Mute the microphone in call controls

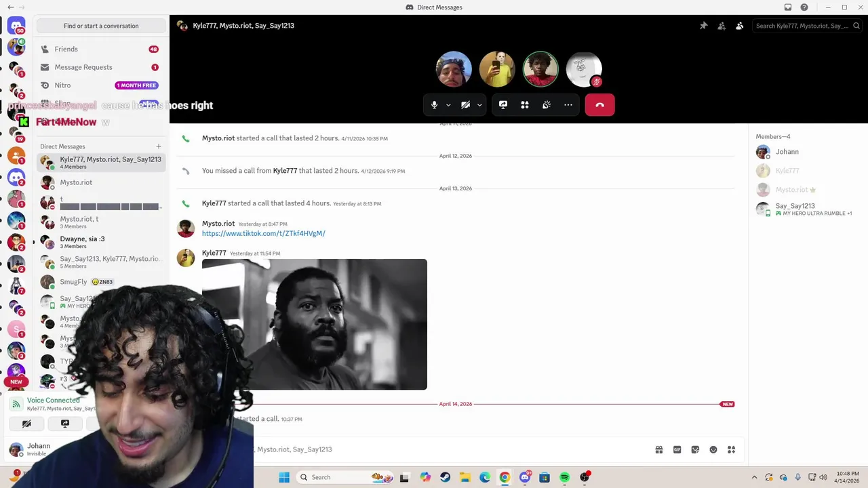435,105
